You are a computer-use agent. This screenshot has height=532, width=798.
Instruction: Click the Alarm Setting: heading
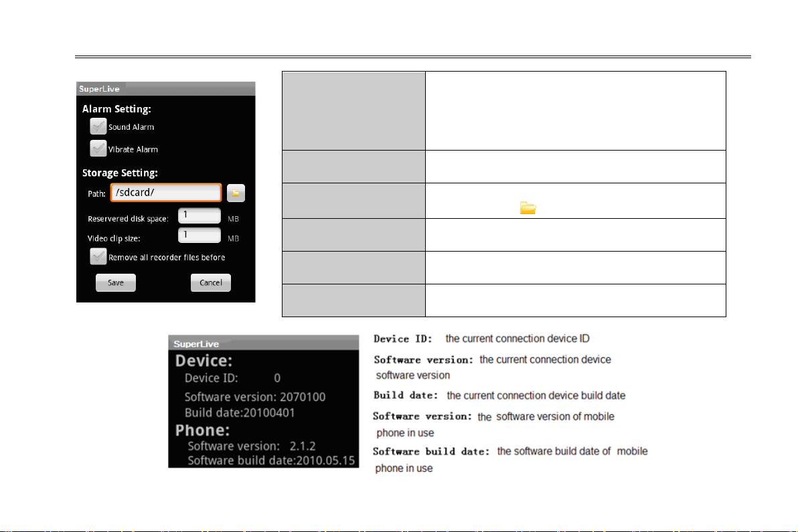116,109
